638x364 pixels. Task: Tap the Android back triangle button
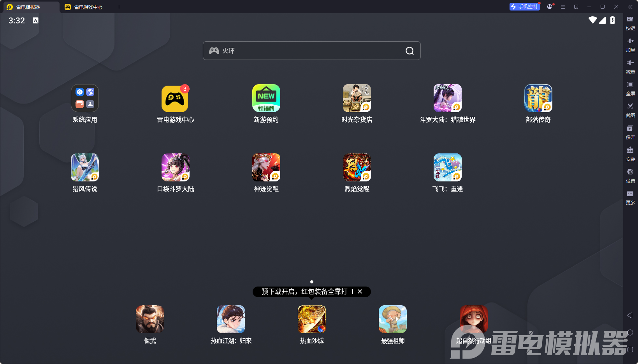tap(630, 315)
